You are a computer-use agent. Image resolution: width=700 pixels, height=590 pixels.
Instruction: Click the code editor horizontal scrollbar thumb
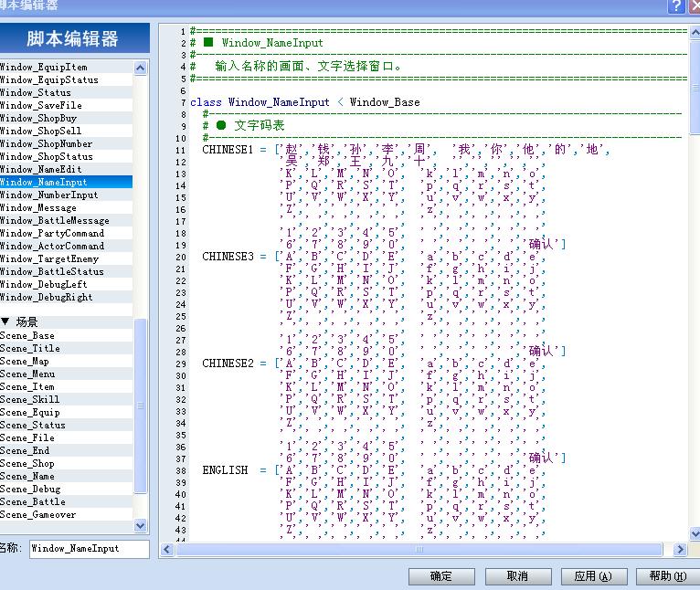419,549
